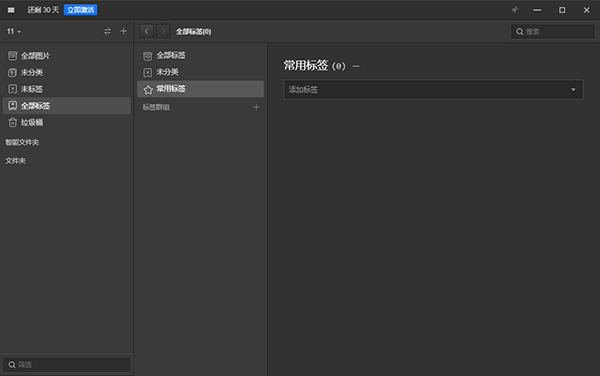Click the star icon beside 常用标签

[x=148, y=90]
